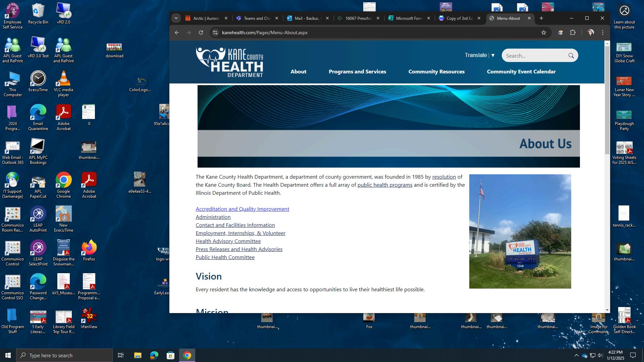Click the Kane County Health Department logo
The image size is (644, 362).
point(229,62)
